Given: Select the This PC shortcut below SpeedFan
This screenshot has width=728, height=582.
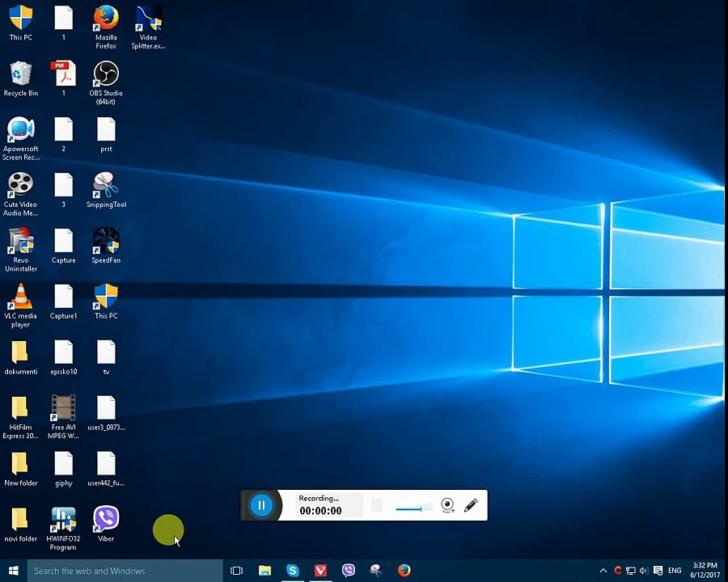Looking at the screenshot, I should click(x=106, y=302).
